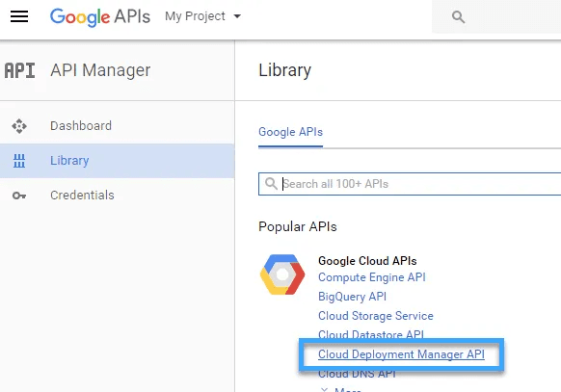Image resolution: width=561 pixels, height=392 pixels.
Task: Switch to the Google APIs tab
Action: 290,132
